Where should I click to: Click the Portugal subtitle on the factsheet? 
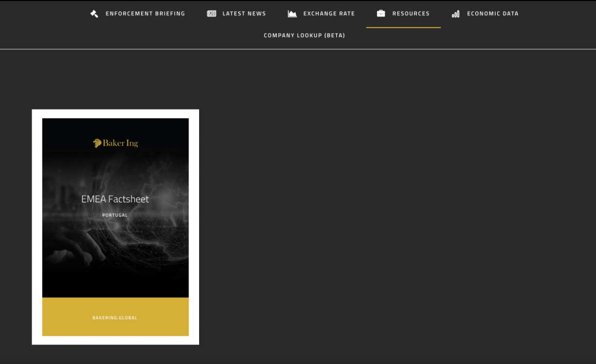point(115,215)
